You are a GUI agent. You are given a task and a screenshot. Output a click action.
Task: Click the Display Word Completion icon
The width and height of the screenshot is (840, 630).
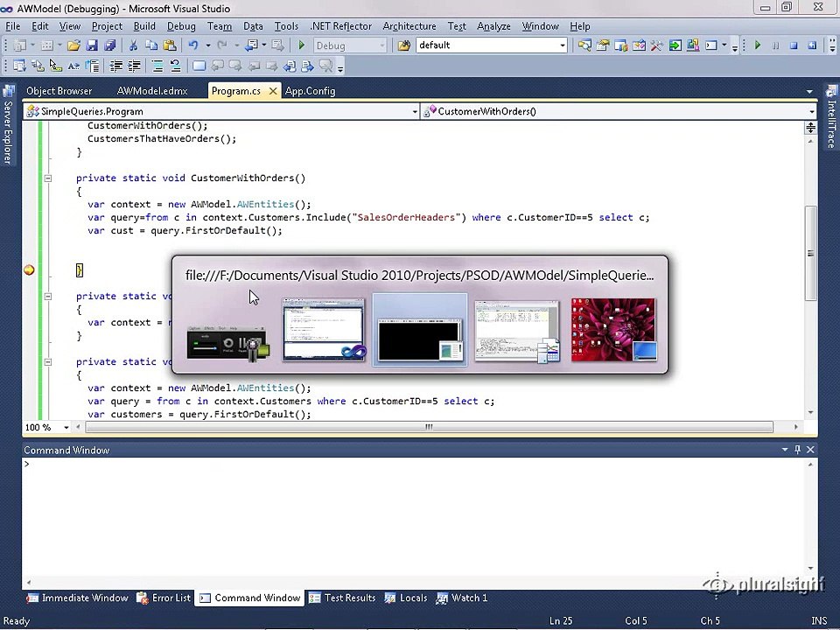point(73,66)
